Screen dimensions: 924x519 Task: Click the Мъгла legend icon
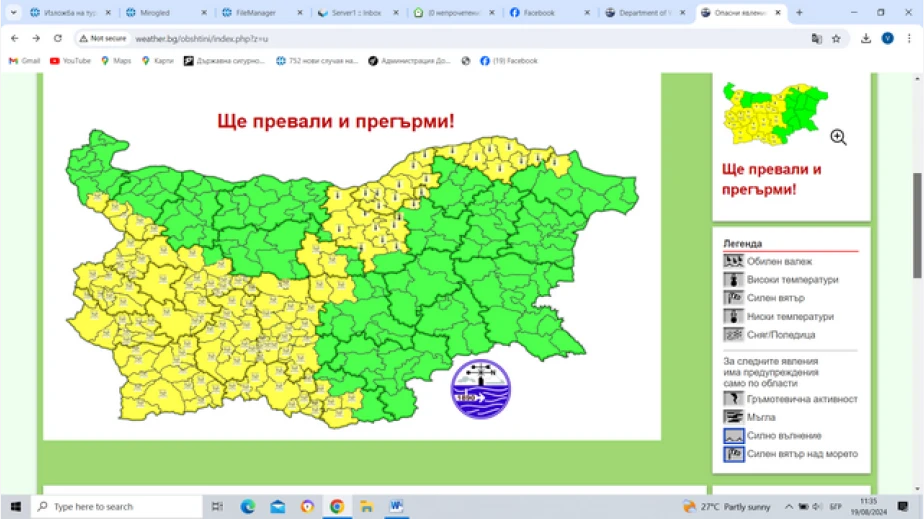click(733, 417)
